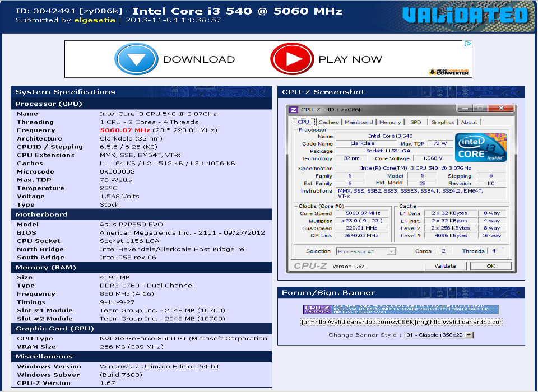
Task: Click the VALIDATED logo in header
Action: pos(465,16)
